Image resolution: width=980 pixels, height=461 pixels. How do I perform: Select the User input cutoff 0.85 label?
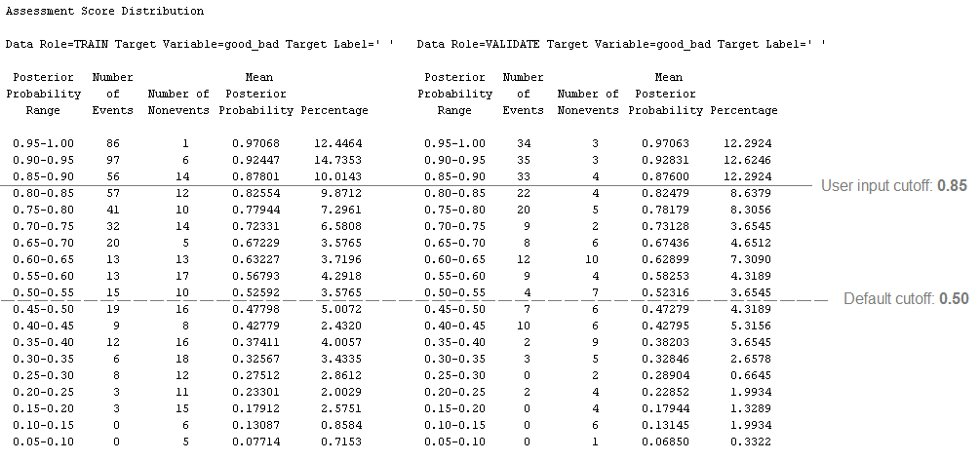tap(894, 185)
